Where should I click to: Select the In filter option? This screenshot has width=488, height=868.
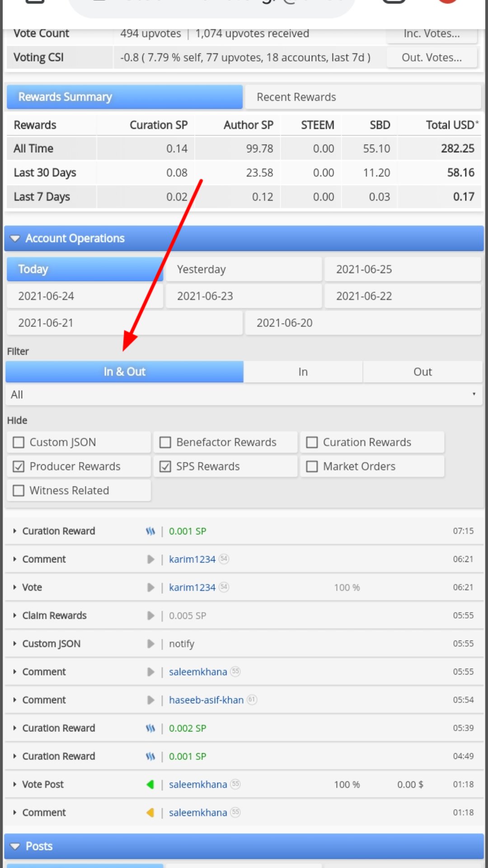303,372
